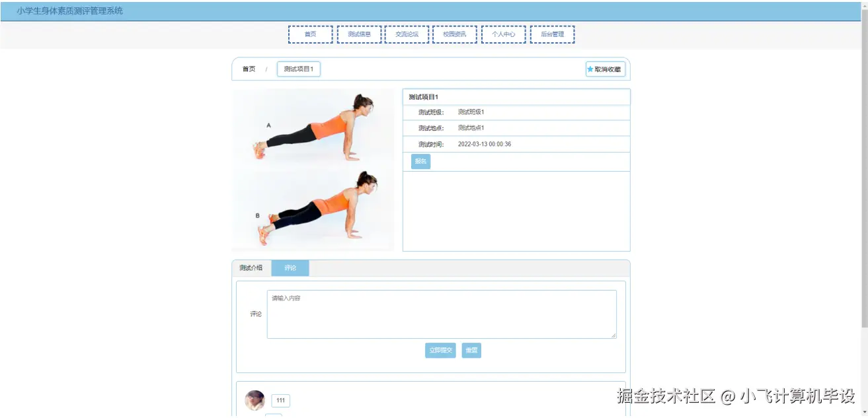The height and width of the screenshot is (418, 868).
Task: Click 首页 in the breadcrumb trail
Action: coord(248,68)
